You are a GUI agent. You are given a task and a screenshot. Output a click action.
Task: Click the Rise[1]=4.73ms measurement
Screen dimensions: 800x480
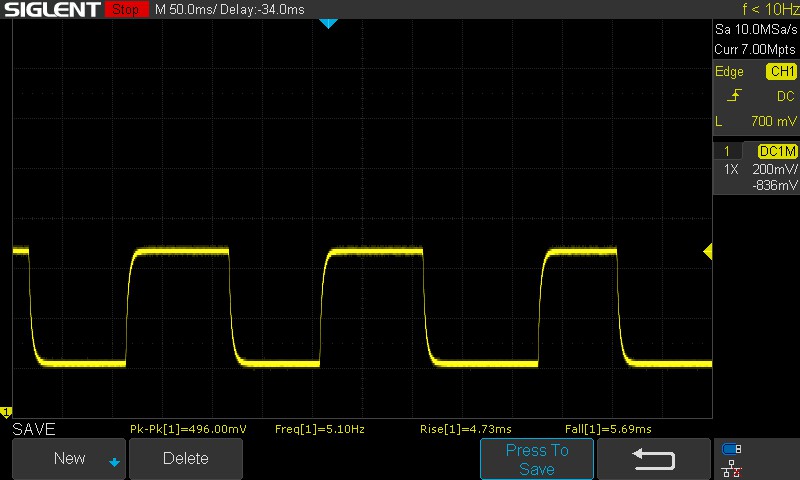click(x=465, y=429)
